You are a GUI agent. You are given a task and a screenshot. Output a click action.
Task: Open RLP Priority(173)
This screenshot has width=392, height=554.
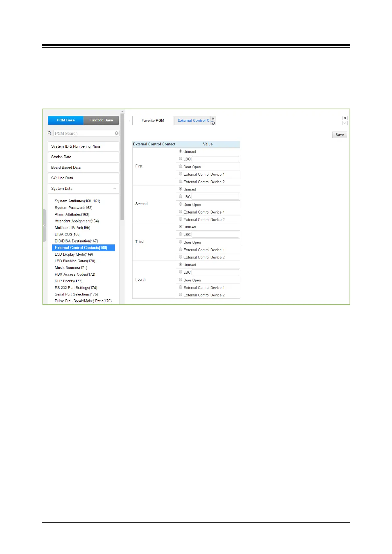click(x=68, y=281)
